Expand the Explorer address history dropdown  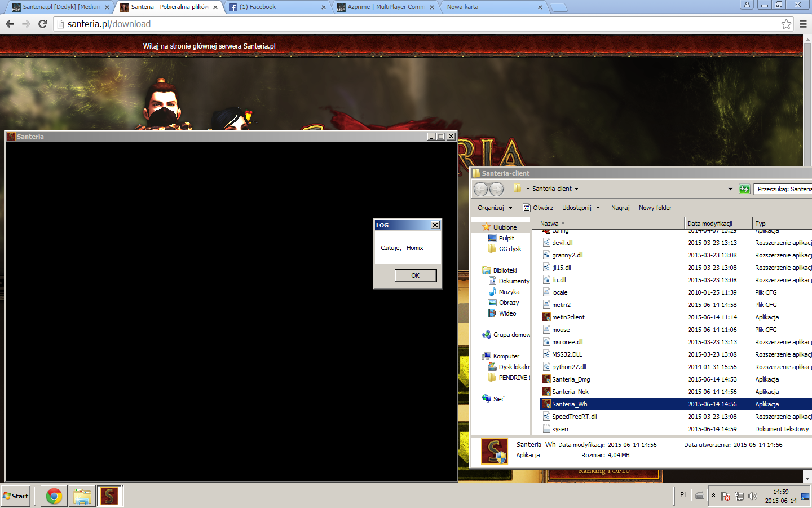[730, 189]
